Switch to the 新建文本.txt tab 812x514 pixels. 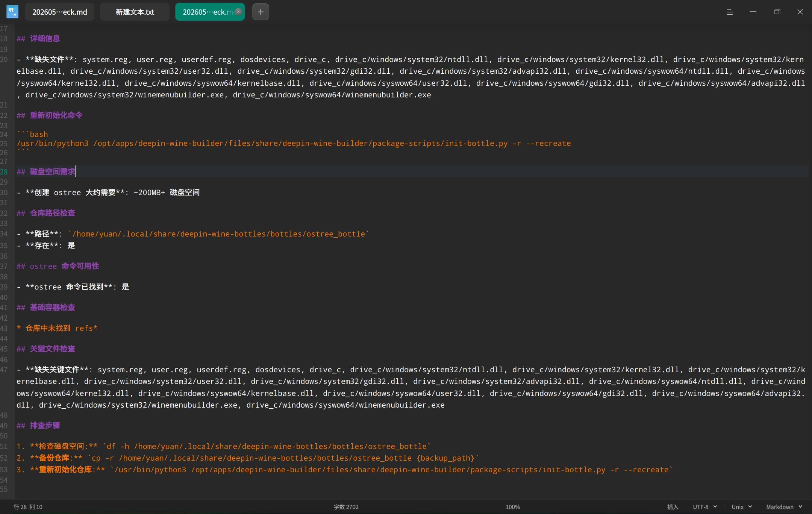(135, 12)
